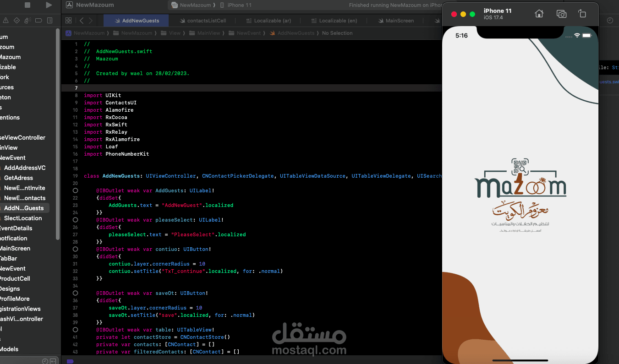Click the simulator home indicator bar

520,360
